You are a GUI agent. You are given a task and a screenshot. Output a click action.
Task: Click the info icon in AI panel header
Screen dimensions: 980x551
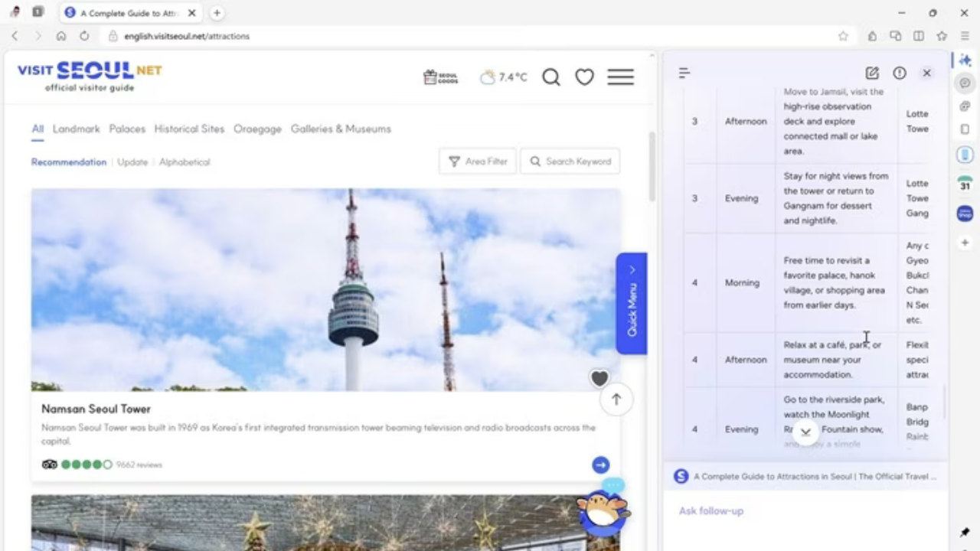click(900, 73)
